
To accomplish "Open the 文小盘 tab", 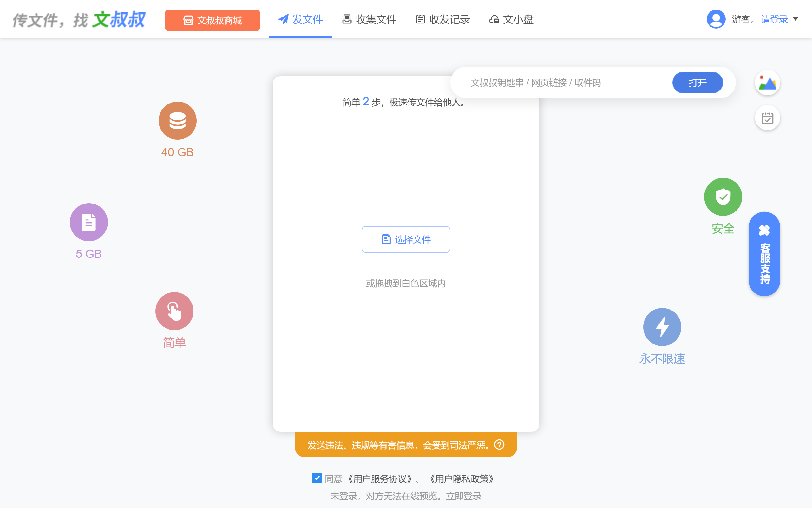I will pyautogui.click(x=511, y=19).
